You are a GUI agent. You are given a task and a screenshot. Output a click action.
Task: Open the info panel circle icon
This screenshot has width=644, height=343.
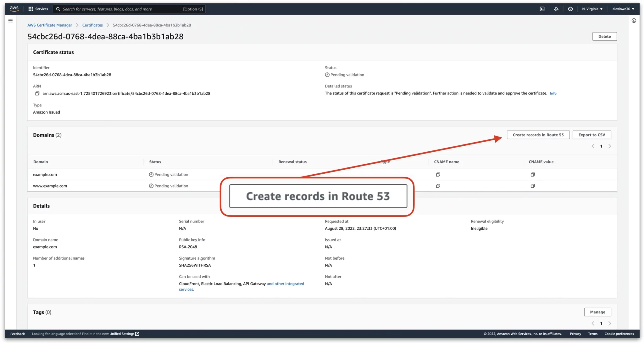(x=634, y=20)
